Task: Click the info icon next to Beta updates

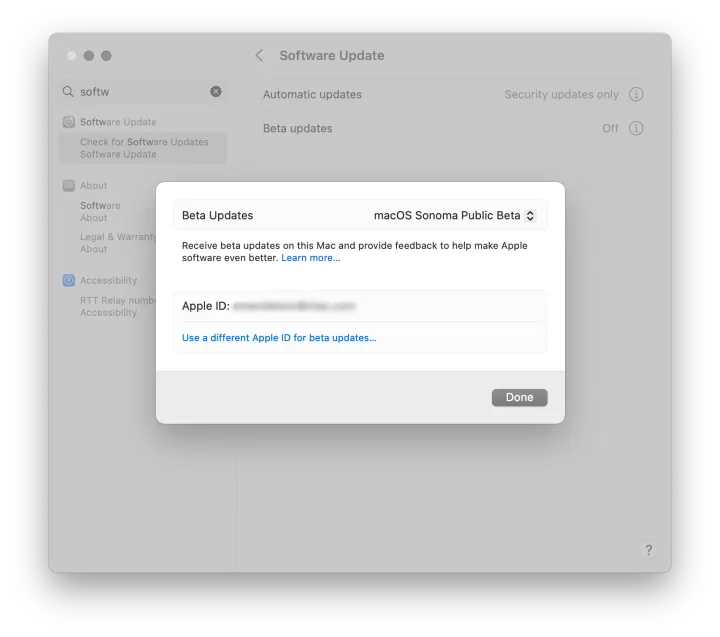Action: click(x=636, y=129)
